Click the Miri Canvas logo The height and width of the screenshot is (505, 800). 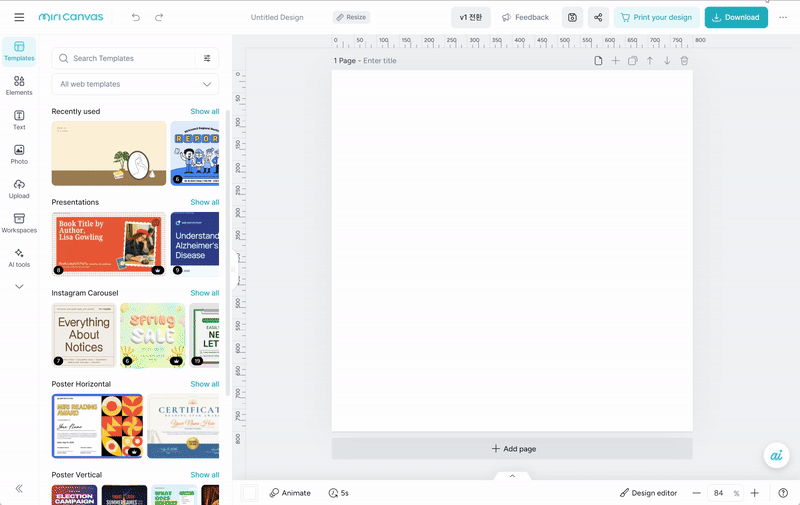tap(71, 17)
